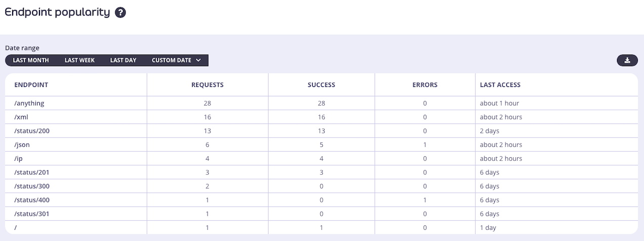The height and width of the screenshot is (241, 644).
Task: Choose the Last Day date range
Action: click(x=123, y=60)
